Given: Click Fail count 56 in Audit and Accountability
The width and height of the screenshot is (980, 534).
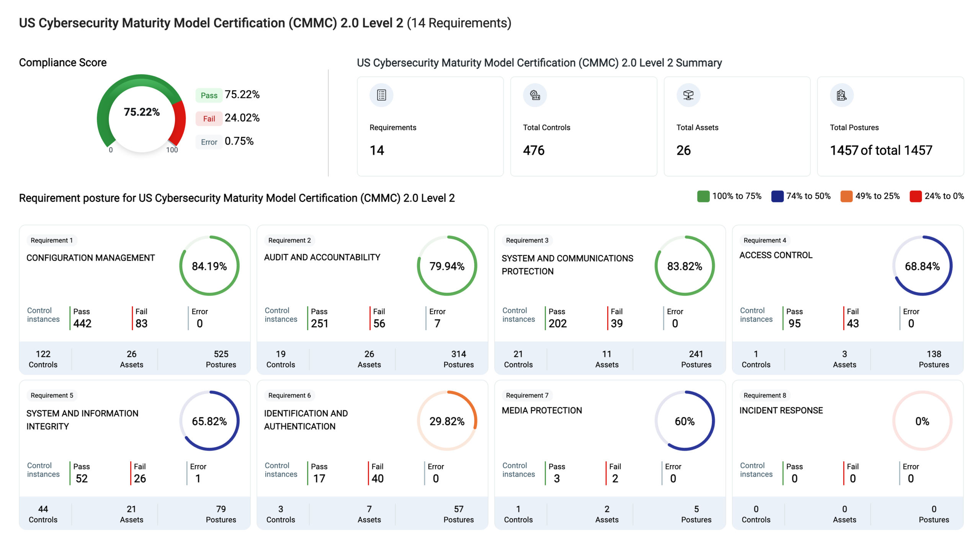Looking at the screenshot, I should point(379,324).
